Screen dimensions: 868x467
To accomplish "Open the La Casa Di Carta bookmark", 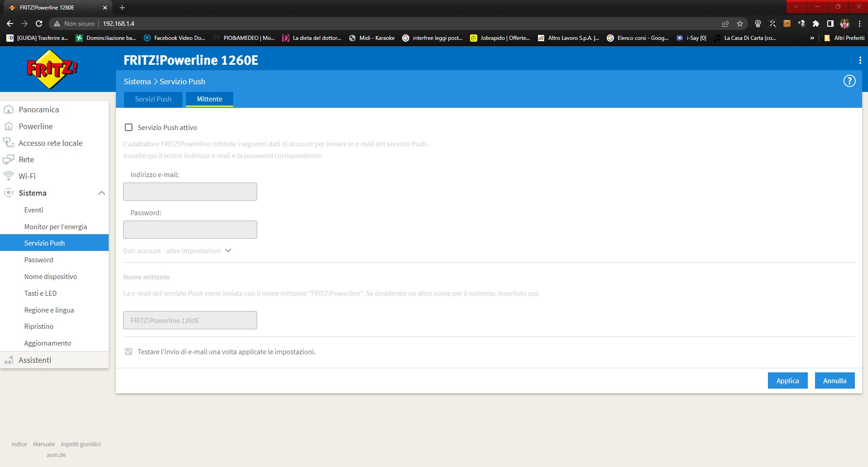I will (745, 38).
